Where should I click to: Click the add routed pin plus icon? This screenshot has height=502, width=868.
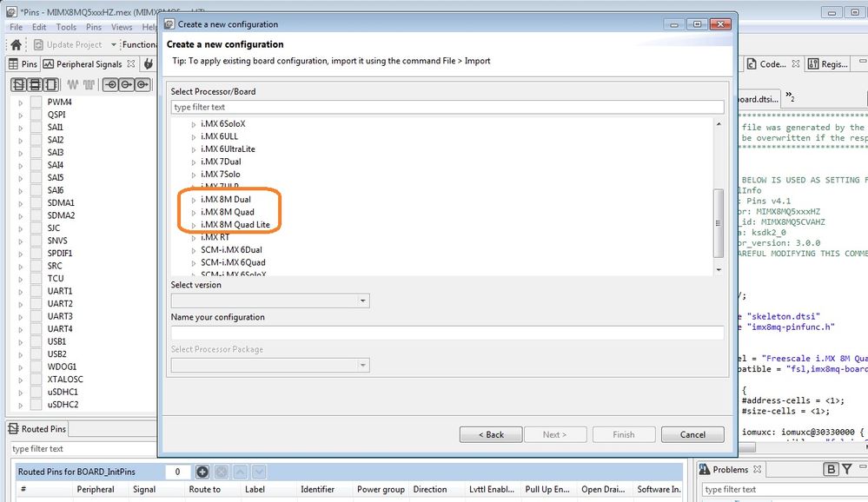tap(202, 472)
